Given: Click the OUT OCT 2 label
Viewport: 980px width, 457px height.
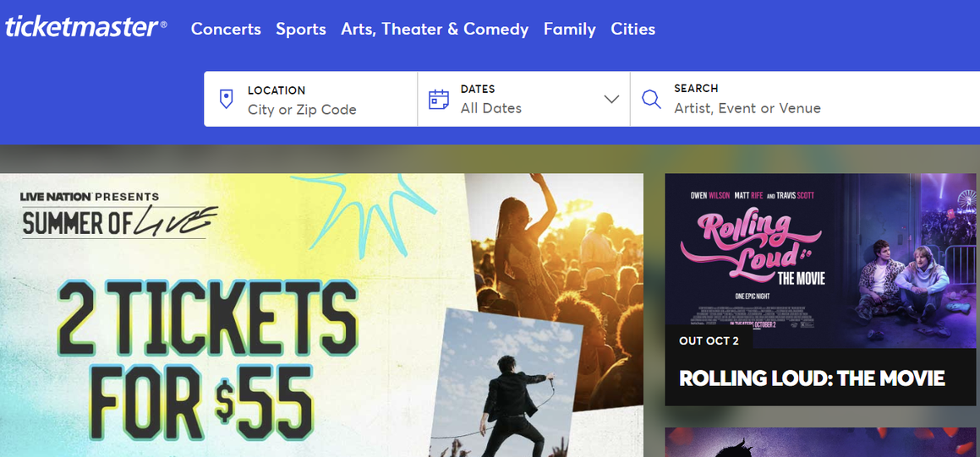Looking at the screenshot, I should [x=709, y=340].
